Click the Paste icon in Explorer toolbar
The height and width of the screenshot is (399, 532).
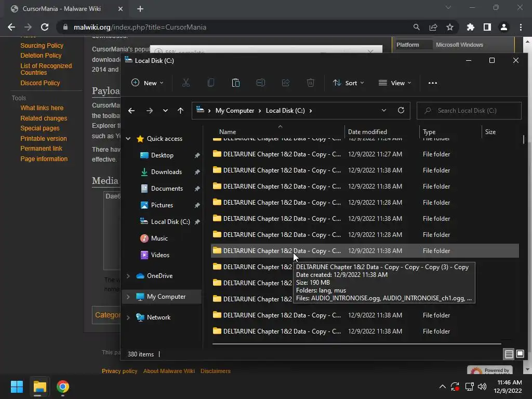click(236, 83)
